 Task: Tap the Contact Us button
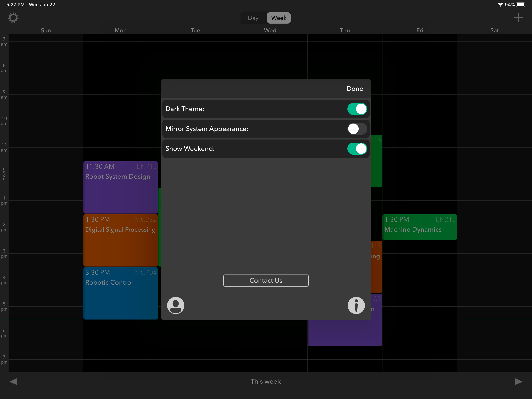266,280
